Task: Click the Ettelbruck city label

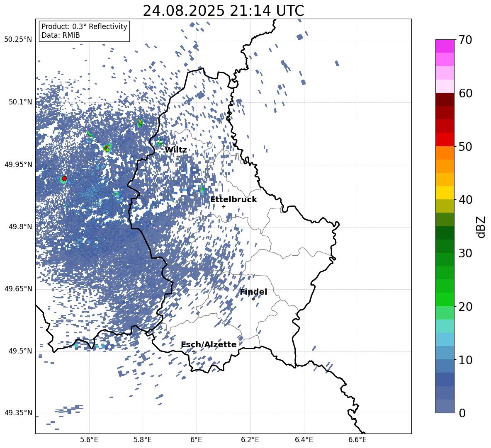Action: point(233,200)
